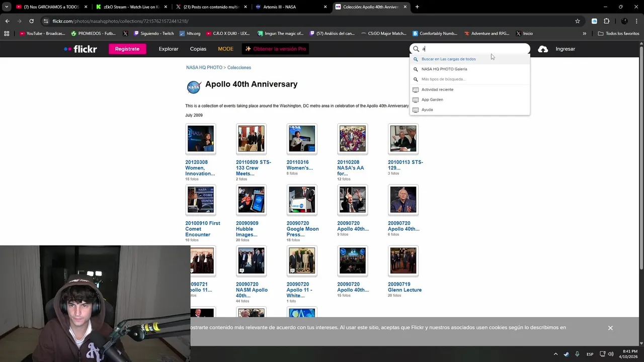The image size is (644, 362).
Task: Click the search magnifier icon in Flickr search box
Action: [x=416, y=49]
